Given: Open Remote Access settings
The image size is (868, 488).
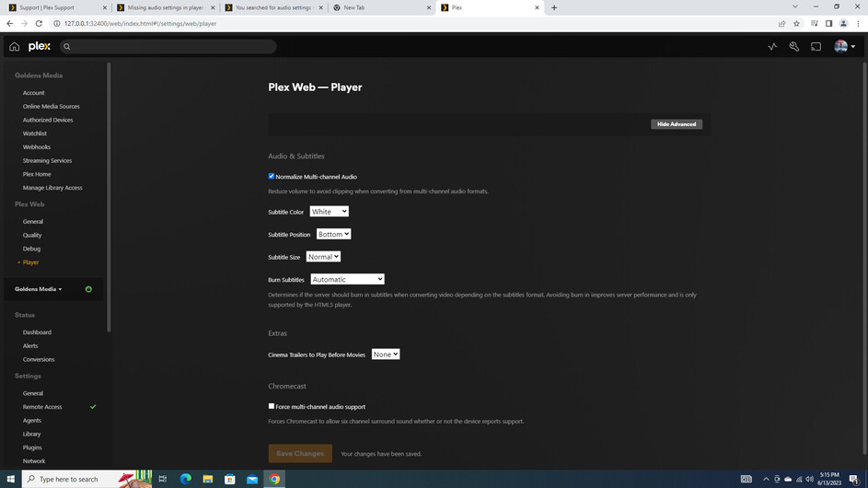Looking at the screenshot, I should [x=42, y=407].
